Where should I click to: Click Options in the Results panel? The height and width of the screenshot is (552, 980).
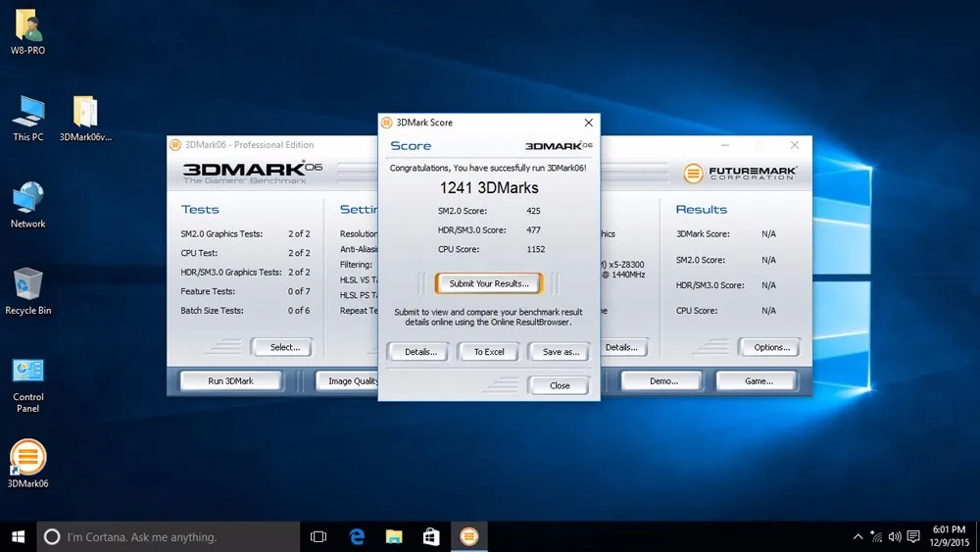point(771,347)
